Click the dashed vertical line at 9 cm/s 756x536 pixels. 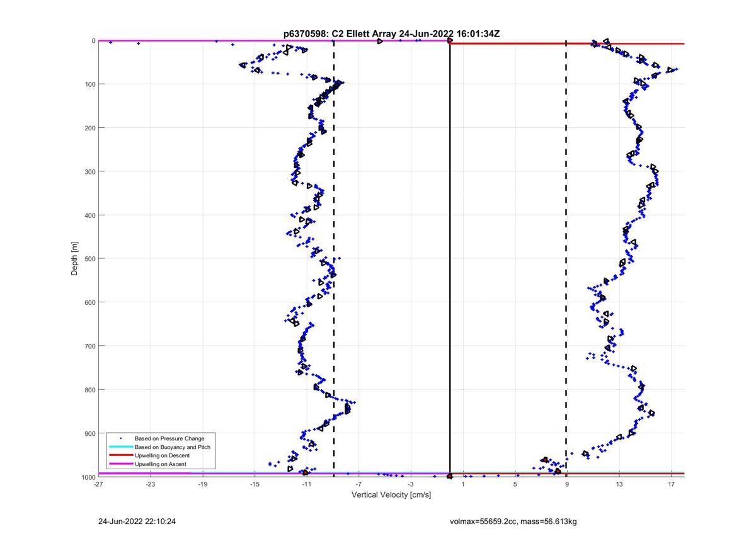tap(566, 258)
